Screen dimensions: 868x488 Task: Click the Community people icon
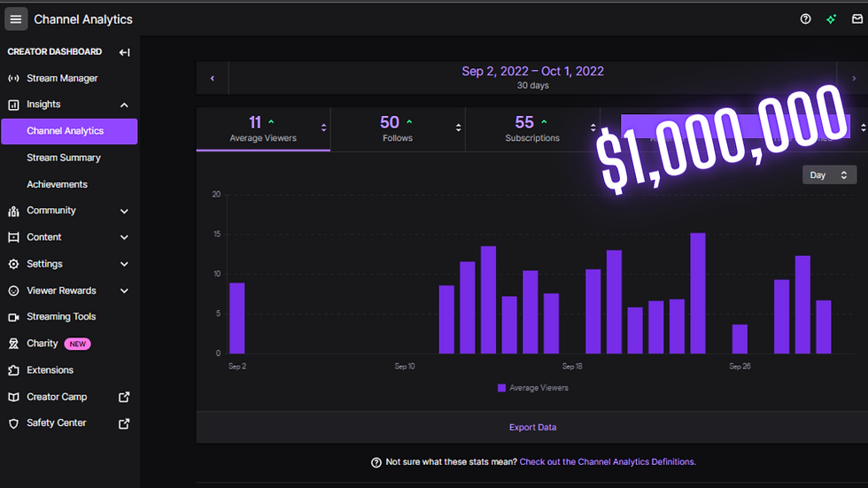14,211
